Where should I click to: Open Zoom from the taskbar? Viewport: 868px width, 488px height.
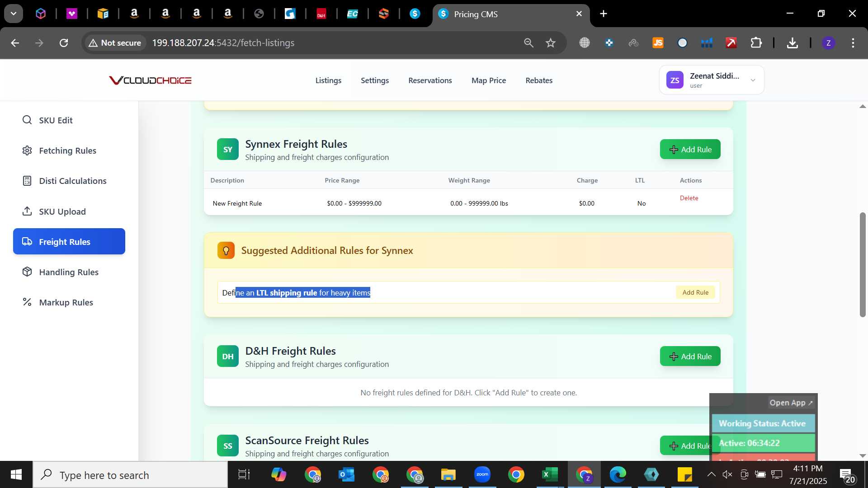(482, 475)
